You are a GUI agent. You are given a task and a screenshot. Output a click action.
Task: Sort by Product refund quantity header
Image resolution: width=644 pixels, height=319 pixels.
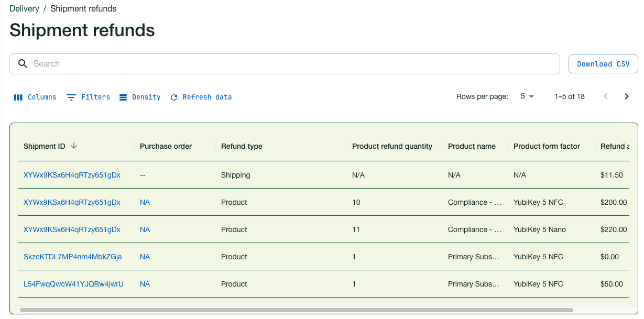click(392, 146)
